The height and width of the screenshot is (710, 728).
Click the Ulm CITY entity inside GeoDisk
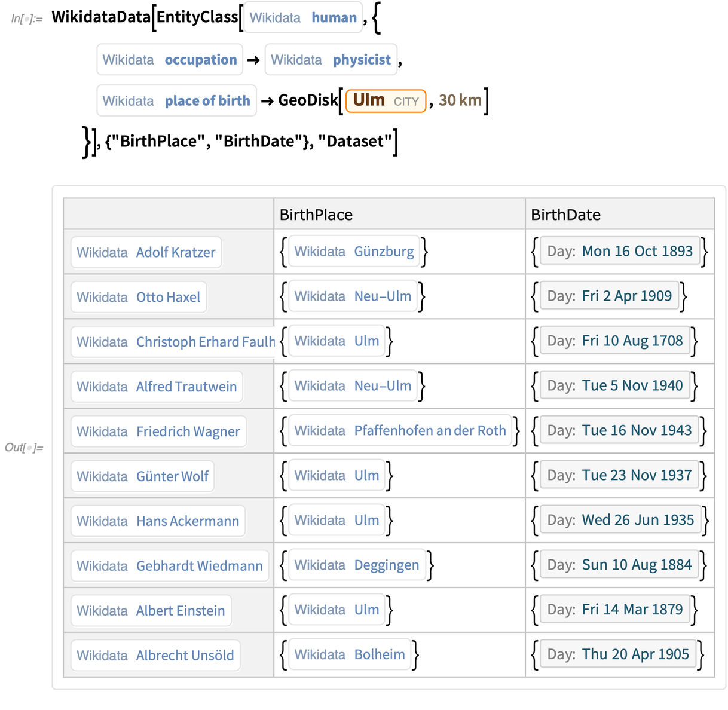point(385,100)
